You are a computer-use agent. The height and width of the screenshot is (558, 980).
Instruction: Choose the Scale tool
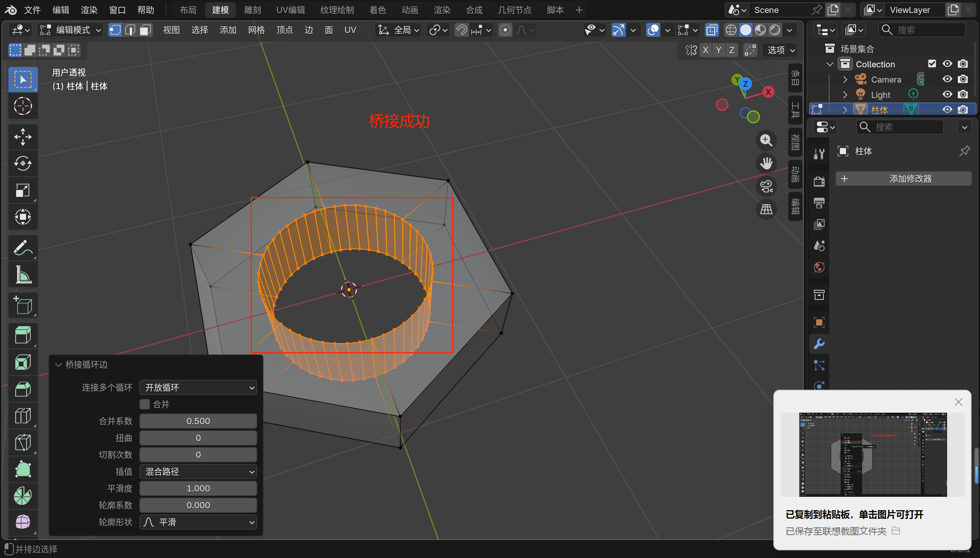pyautogui.click(x=23, y=190)
